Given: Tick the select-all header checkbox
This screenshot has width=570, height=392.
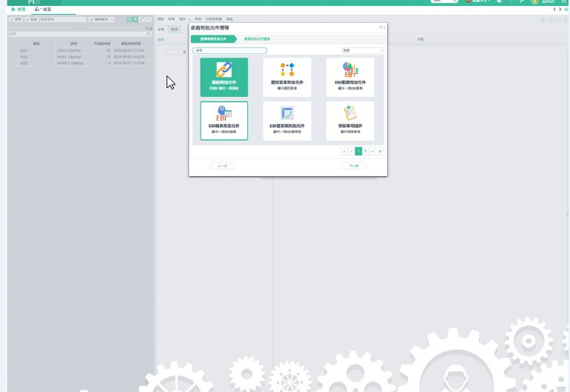Looking at the screenshot, I should click(13, 44).
